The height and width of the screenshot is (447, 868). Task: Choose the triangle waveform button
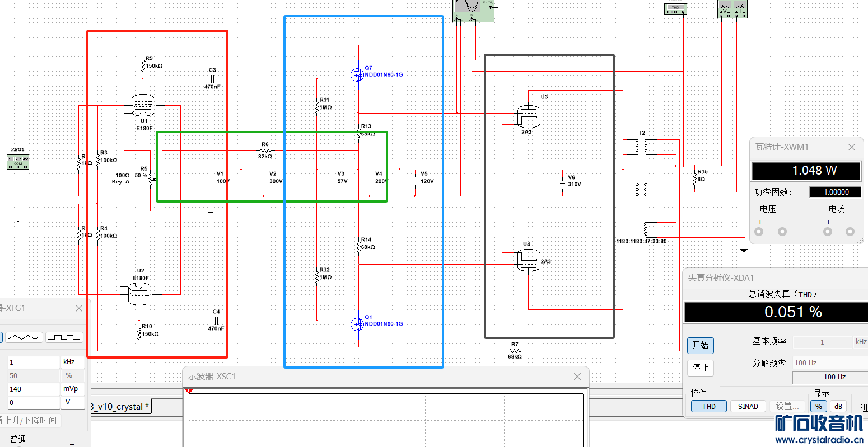coord(24,337)
